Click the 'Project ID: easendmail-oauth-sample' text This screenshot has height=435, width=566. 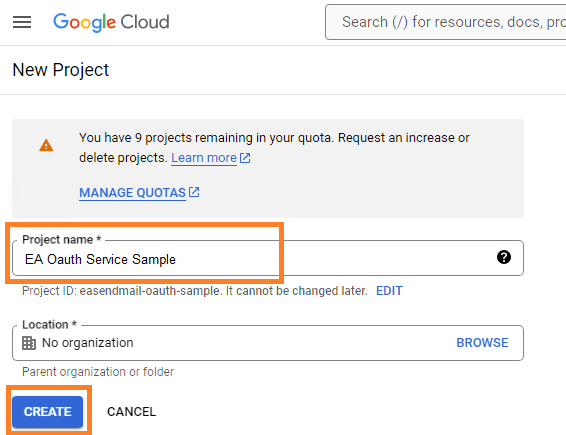pos(121,291)
